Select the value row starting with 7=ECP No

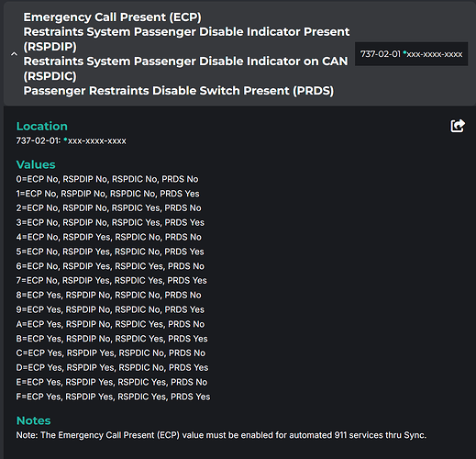(x=111, y=281)
